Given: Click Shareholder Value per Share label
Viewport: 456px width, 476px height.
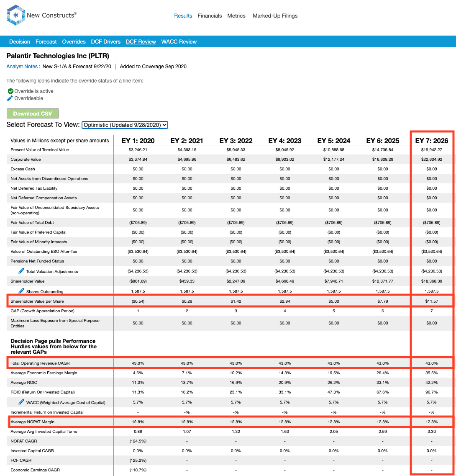Looking at the screenshot, I should (x=37, y=301).
